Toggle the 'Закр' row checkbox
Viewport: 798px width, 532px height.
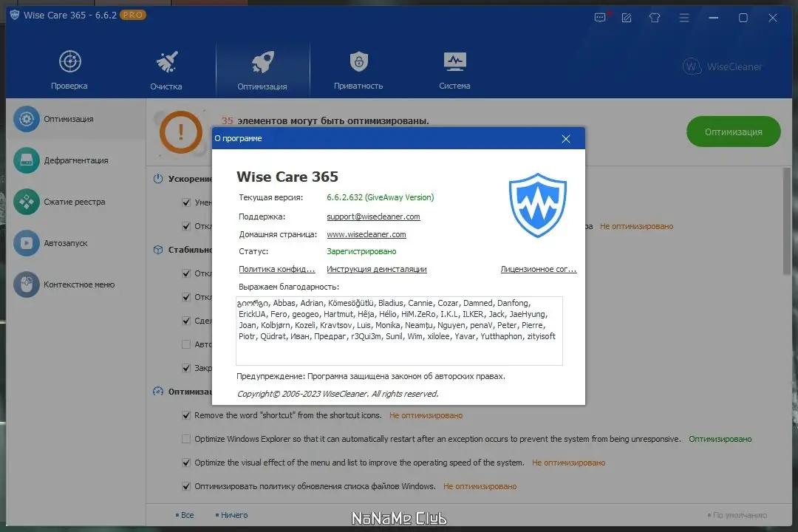[x=186, y=368]
